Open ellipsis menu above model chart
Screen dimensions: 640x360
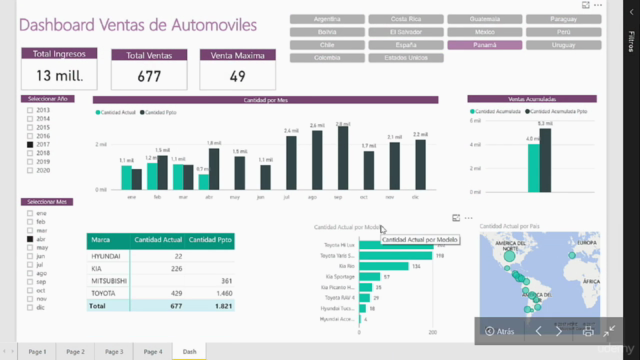click(x=469, y=218)
